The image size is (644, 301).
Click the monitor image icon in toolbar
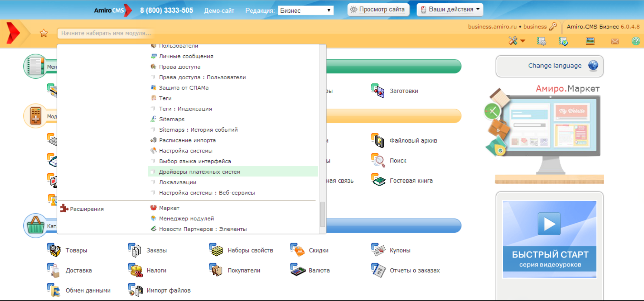(590, 41)
